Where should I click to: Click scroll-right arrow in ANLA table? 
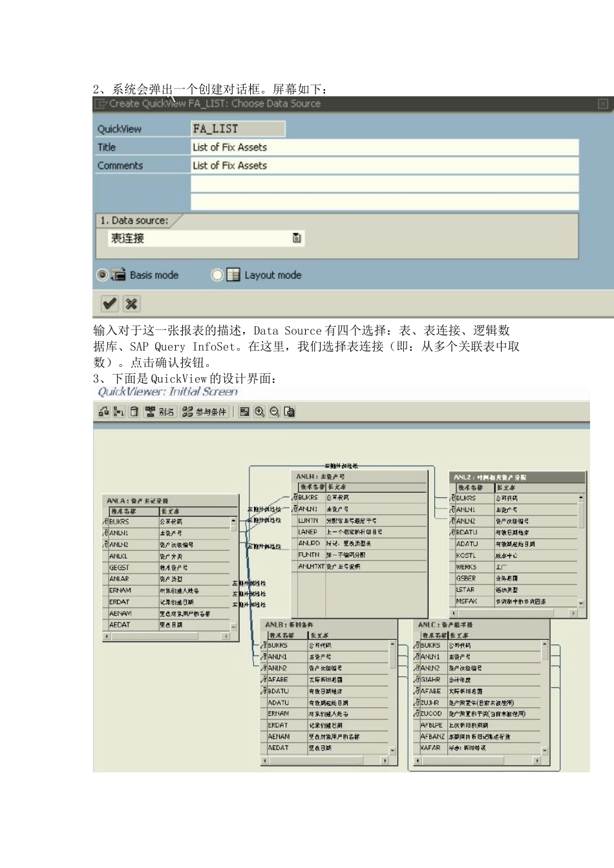[x=226, y=636]
